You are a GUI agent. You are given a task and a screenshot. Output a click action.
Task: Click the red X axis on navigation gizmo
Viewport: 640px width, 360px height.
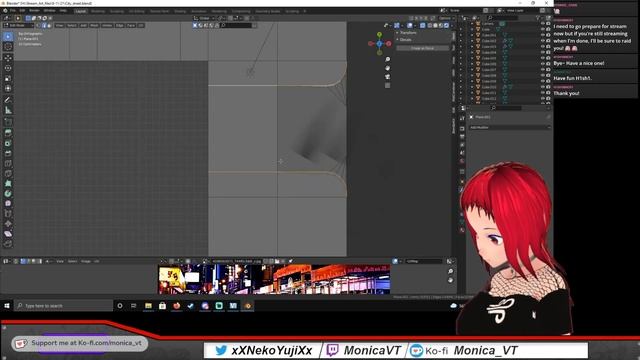(x=389, y=43)
